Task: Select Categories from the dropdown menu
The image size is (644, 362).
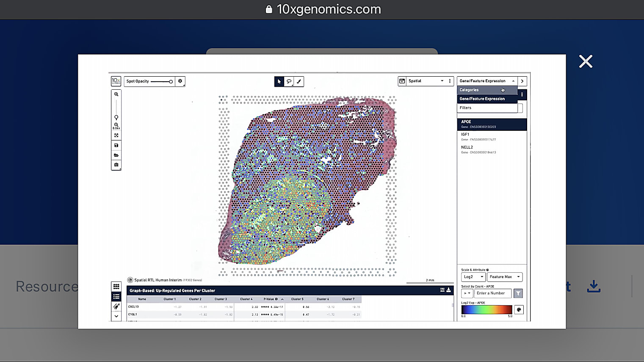Action: [487, 90]
